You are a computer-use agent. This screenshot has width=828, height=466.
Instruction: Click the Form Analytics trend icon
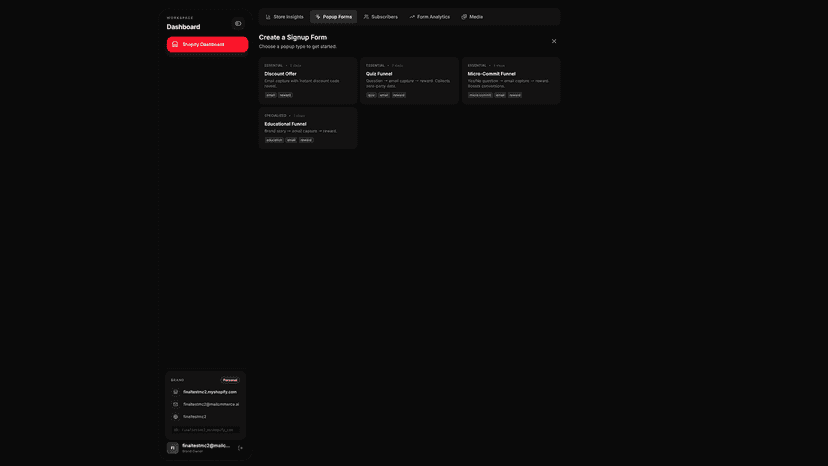point(412,17)
